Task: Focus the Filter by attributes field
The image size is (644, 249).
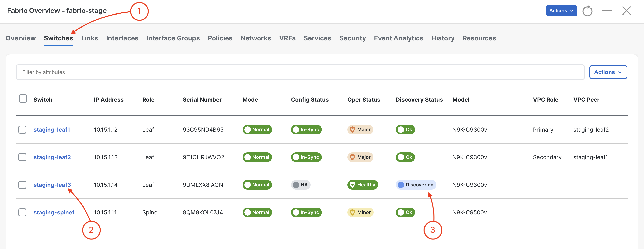Action: tap(300, 72)
